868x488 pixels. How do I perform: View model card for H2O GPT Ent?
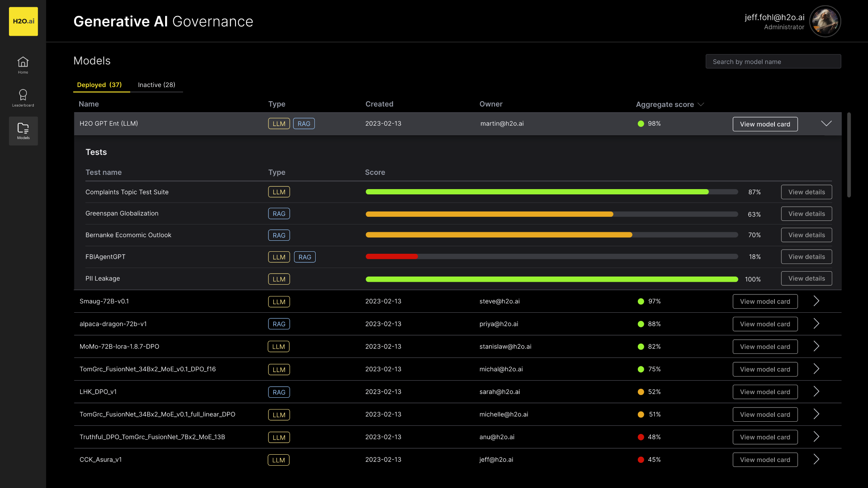[x=765, y=124]
